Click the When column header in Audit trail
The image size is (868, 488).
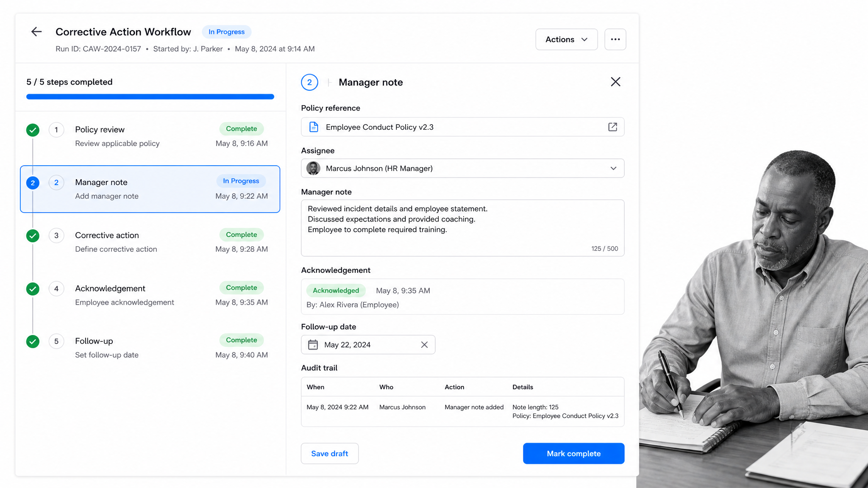coord(315,387)
